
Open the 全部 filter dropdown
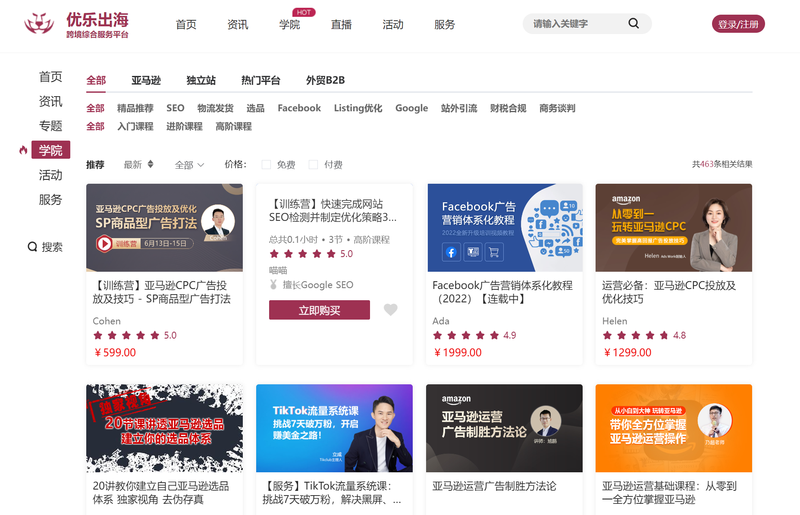pyautogui.click(x=189, y=165)
